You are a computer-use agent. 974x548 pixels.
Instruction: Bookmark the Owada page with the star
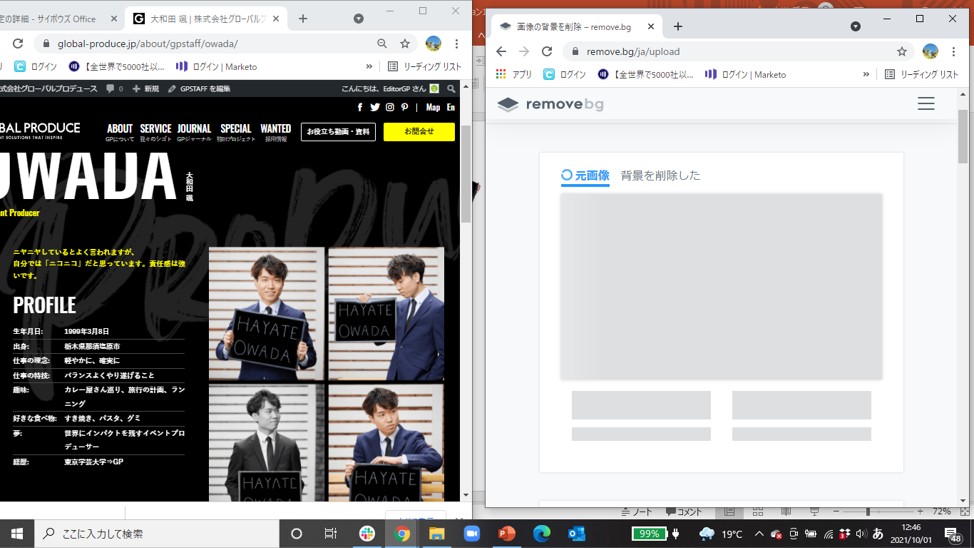tap(405, 43)
